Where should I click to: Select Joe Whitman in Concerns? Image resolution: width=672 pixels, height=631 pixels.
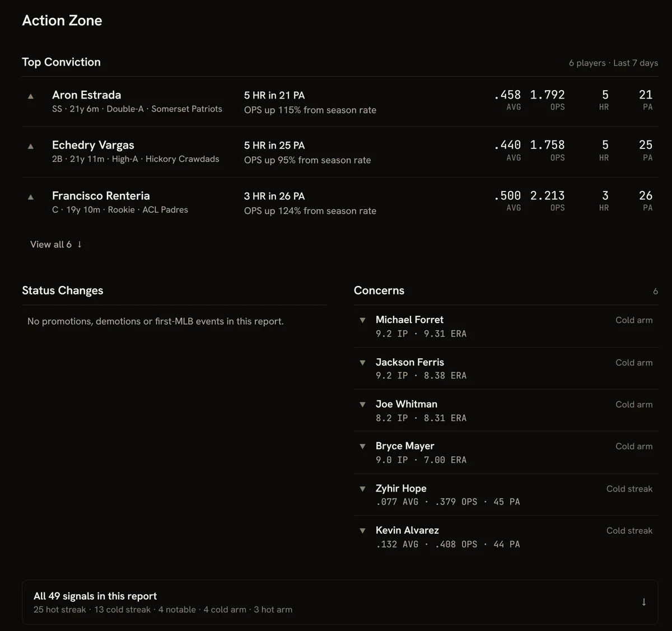pos(407,404)
